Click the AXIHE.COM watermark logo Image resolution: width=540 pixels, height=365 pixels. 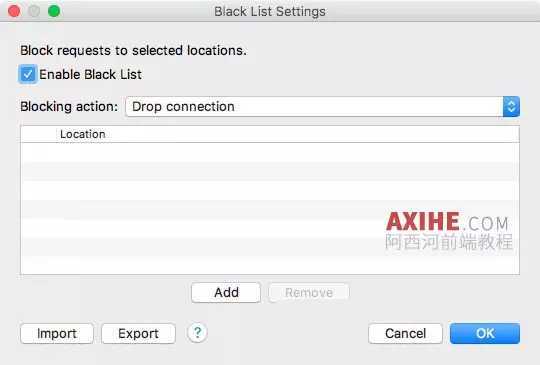click(448, 231)
